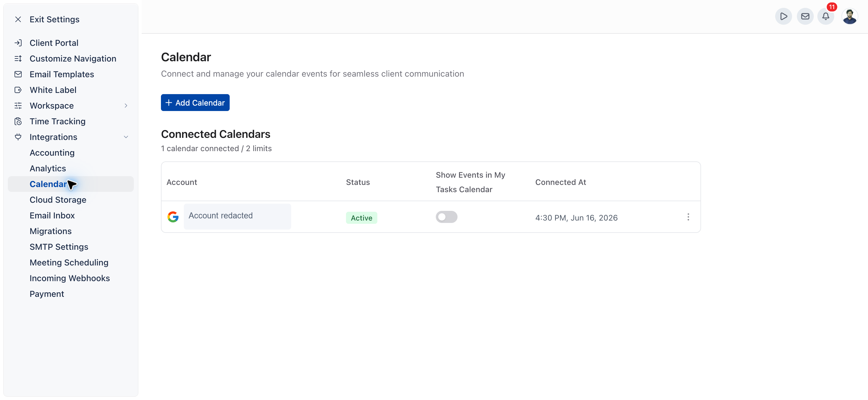This screenshot has width=868, height=400.
Task: Open SMTP Settings page
Action: (x=59, y=247)
